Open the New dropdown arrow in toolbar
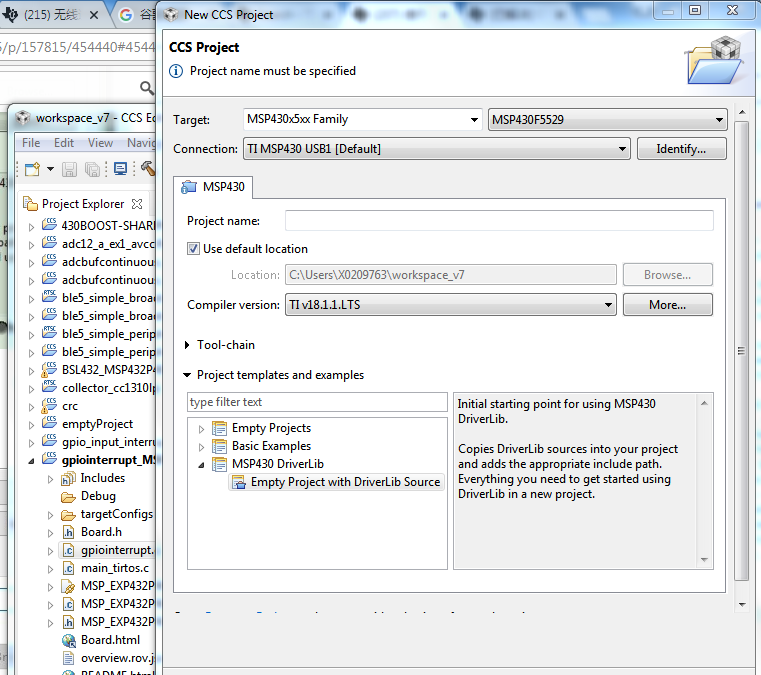Screen dimensions: 761x675 point(50,169)
